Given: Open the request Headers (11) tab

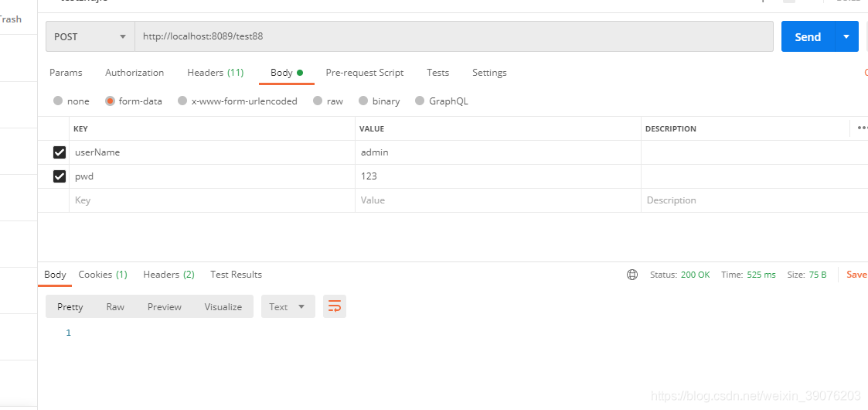Looking at the screenshot, I should pos(216,73).
